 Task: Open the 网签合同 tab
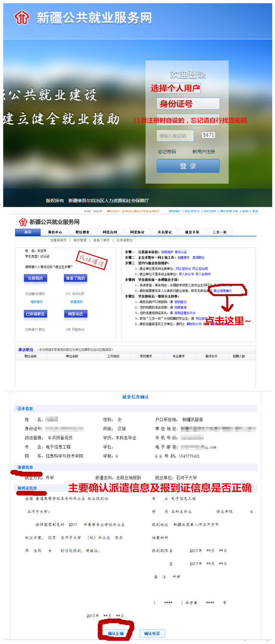click(x=110, y=232)
